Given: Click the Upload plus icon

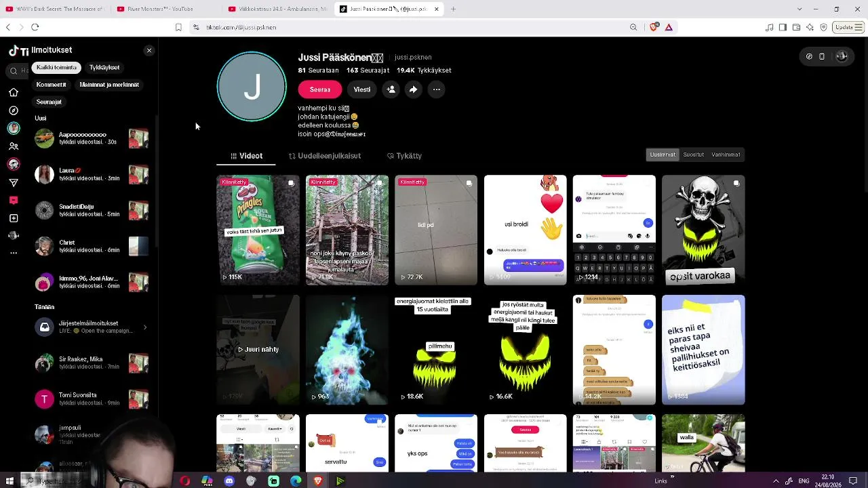Looking at the screenshot, I should click(14, 218).
